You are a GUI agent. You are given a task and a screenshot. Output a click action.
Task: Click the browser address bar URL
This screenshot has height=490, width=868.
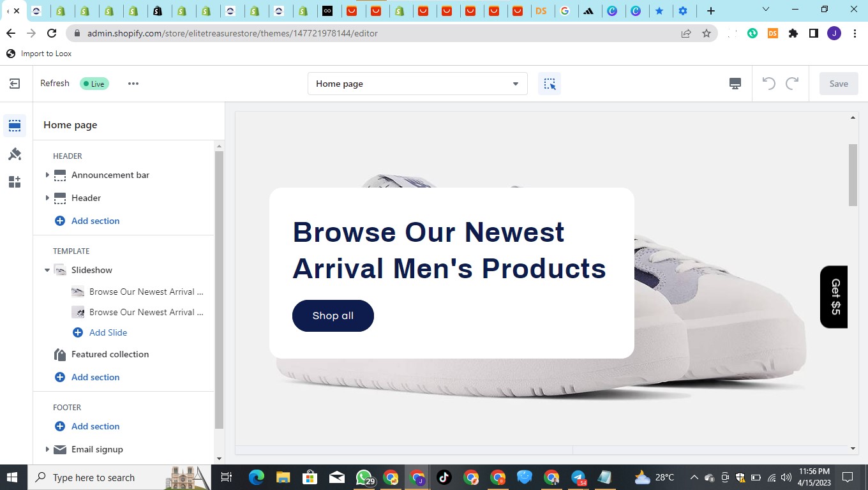232,33
